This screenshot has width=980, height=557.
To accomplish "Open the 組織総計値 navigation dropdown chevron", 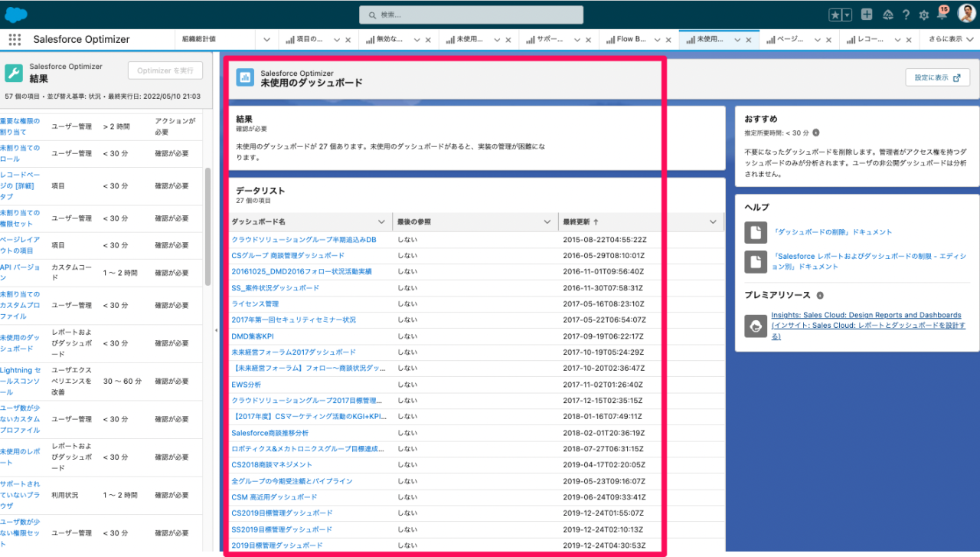I will [267, 40].
